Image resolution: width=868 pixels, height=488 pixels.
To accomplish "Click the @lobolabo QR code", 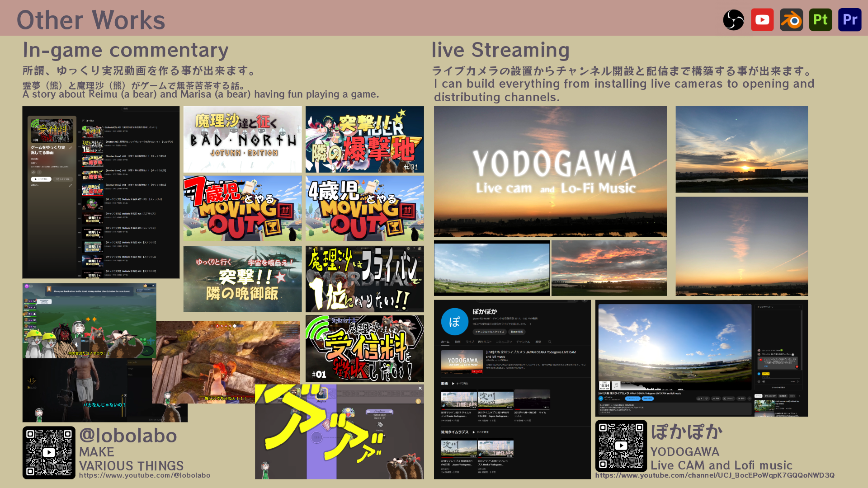I will point(49,452).
